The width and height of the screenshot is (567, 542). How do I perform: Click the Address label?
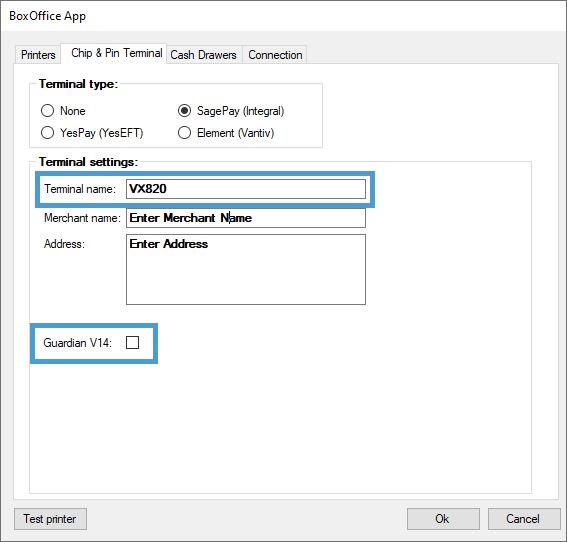click(64, 244)
